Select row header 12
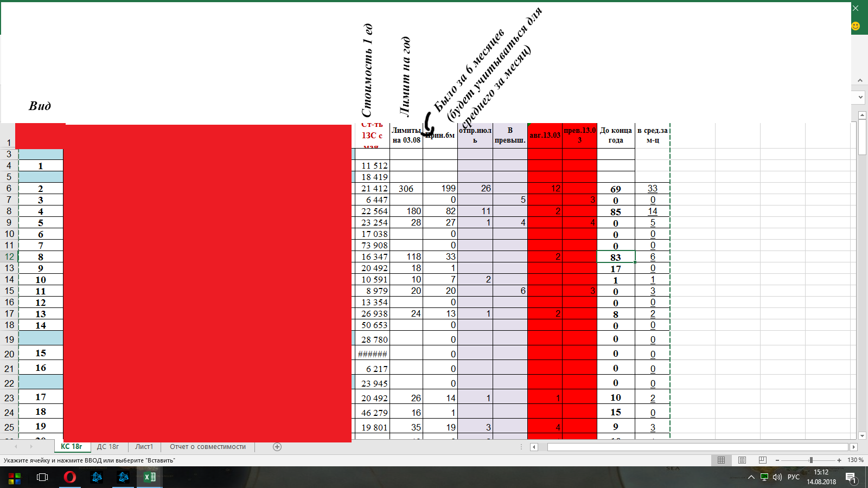 [x=9, y=257]
